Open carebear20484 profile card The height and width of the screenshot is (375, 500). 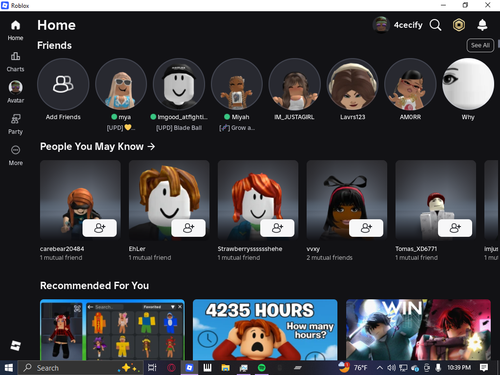tap(80, 200)
